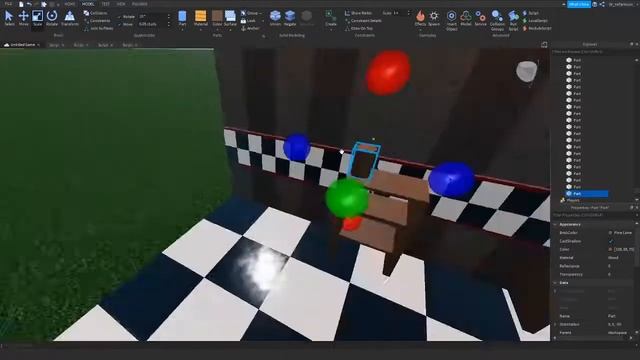640x360 pixels.
Task: Toggle the Anchor setting
Action: coord(250,29)
